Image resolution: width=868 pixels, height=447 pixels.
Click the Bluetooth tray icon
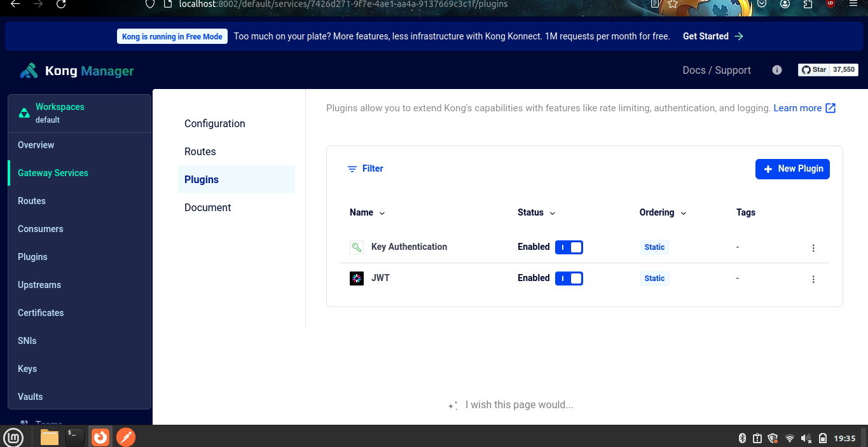[741, 438]
